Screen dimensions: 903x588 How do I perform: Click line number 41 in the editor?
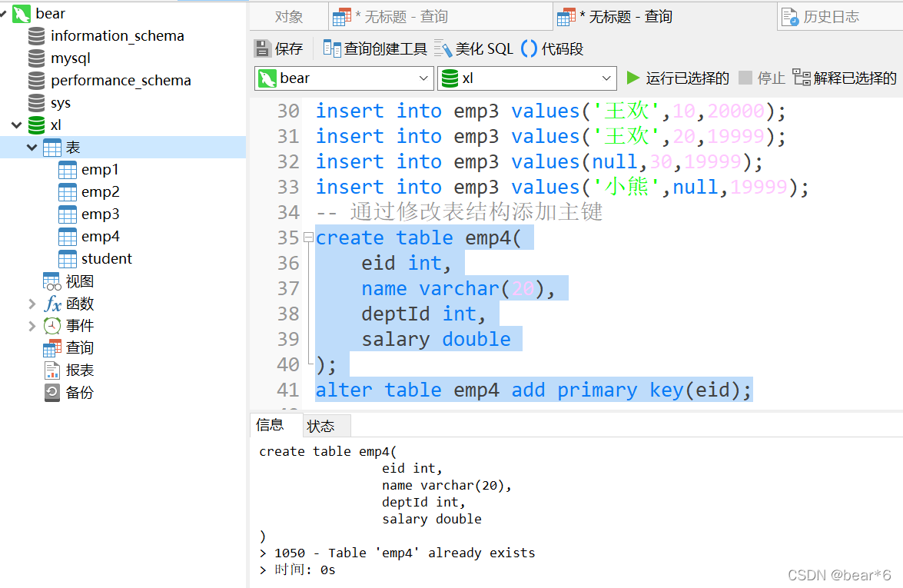pyautogui.click(x=288, y=390)
